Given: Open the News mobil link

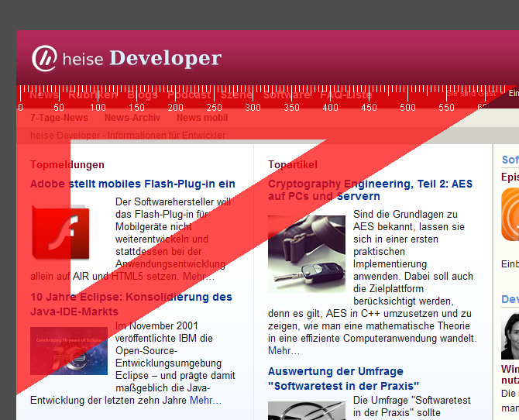Looking at the screenshot, I should 202,118.
